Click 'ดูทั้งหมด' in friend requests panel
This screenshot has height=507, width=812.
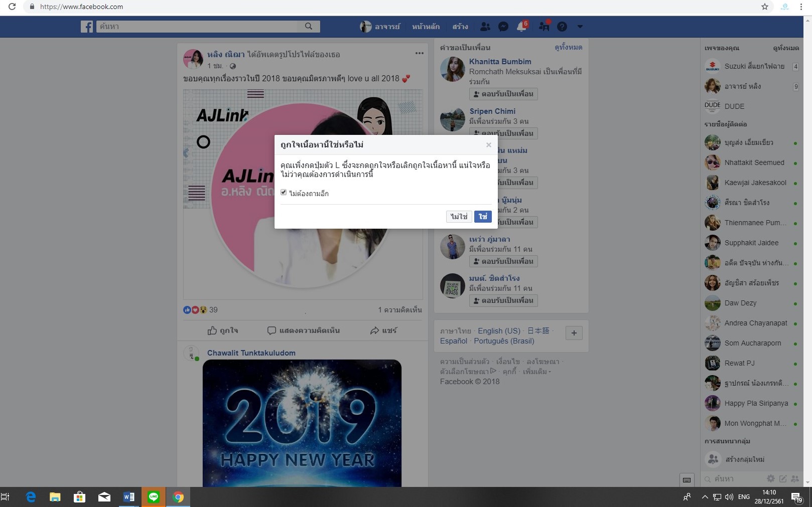(568, 47)
